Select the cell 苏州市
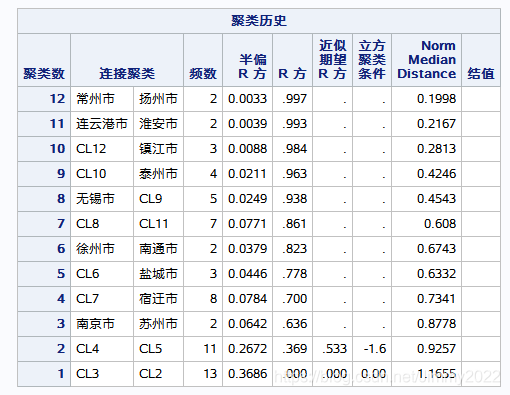510x395 pixels. click(x=158, y=324)
